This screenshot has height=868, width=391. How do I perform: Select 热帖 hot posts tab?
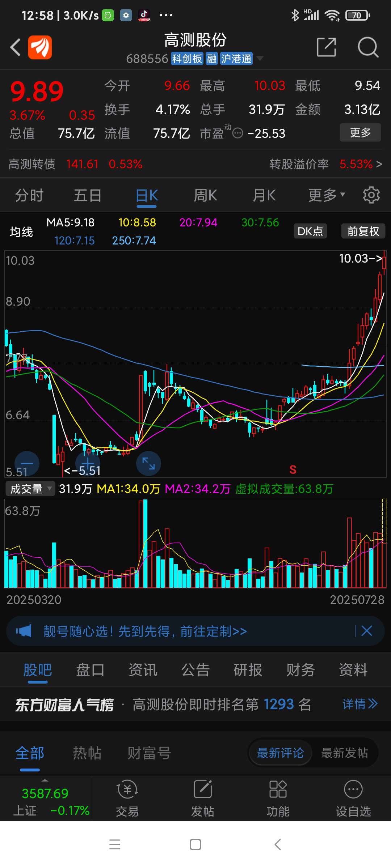point(87,753)
